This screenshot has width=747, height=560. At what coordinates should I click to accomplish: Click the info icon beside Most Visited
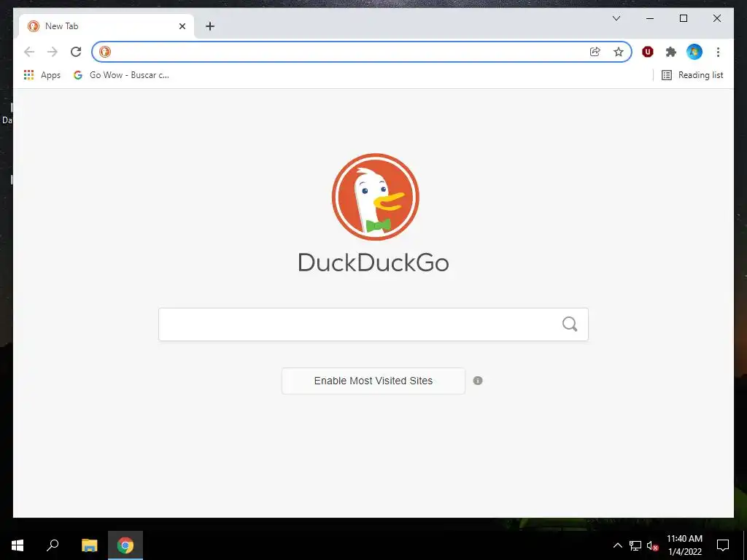[x=478, y=381]
